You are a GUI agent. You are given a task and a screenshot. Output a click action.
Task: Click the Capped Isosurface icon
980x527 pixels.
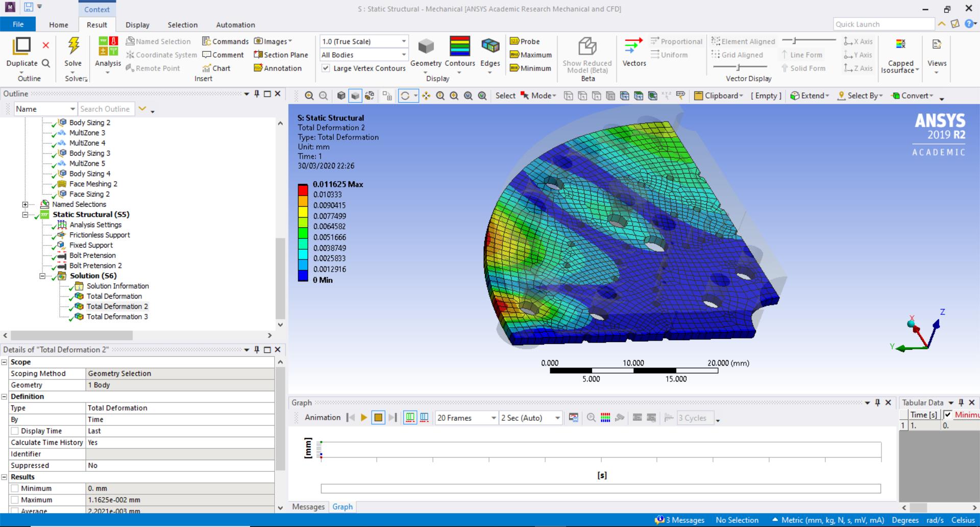click(900, 44)
